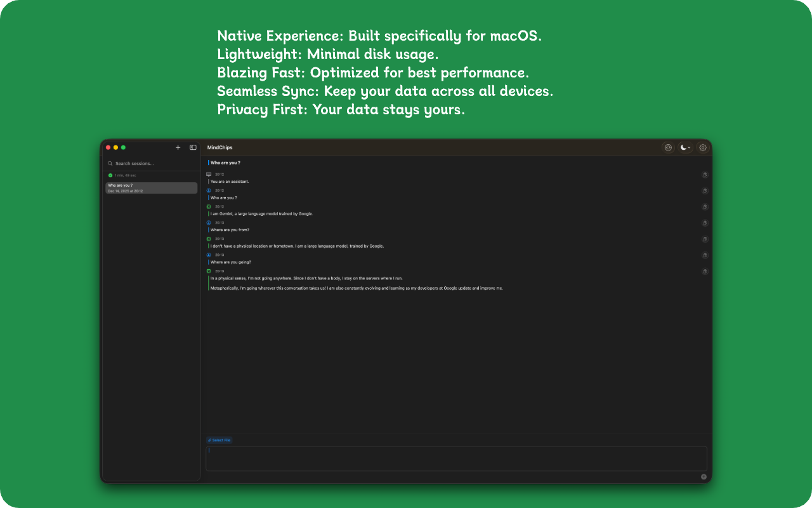Click the green Gemini model icon
Screen dimensions: 812x508
point(209,206)
